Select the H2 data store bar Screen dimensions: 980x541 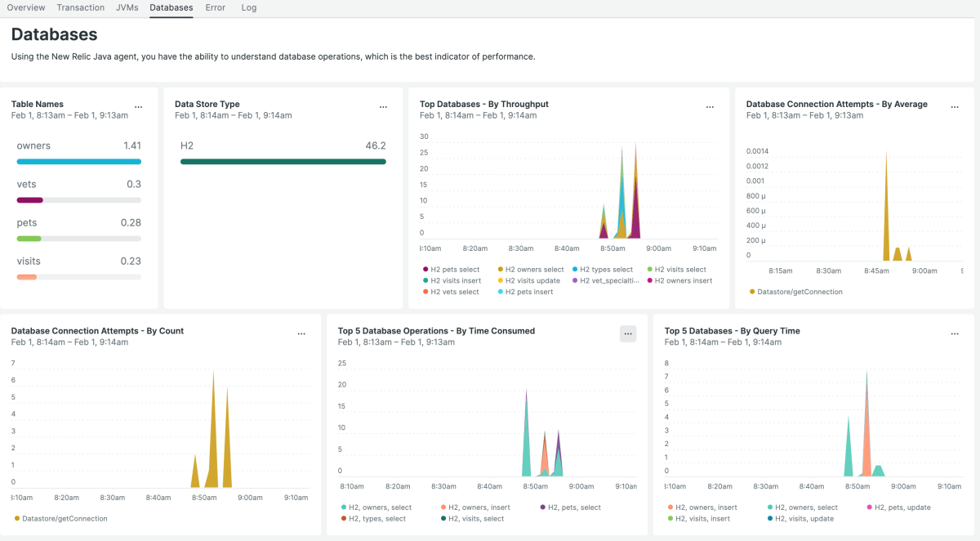(283, 162)
